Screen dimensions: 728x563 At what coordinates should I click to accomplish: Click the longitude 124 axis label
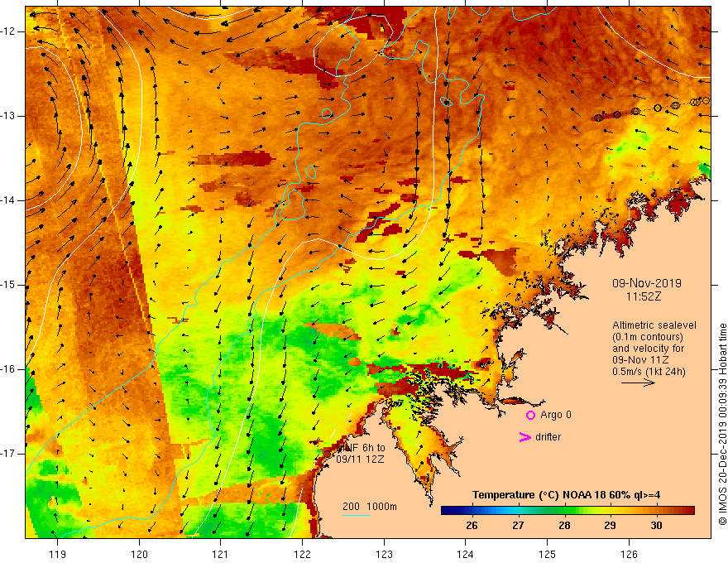coord(466,554)
